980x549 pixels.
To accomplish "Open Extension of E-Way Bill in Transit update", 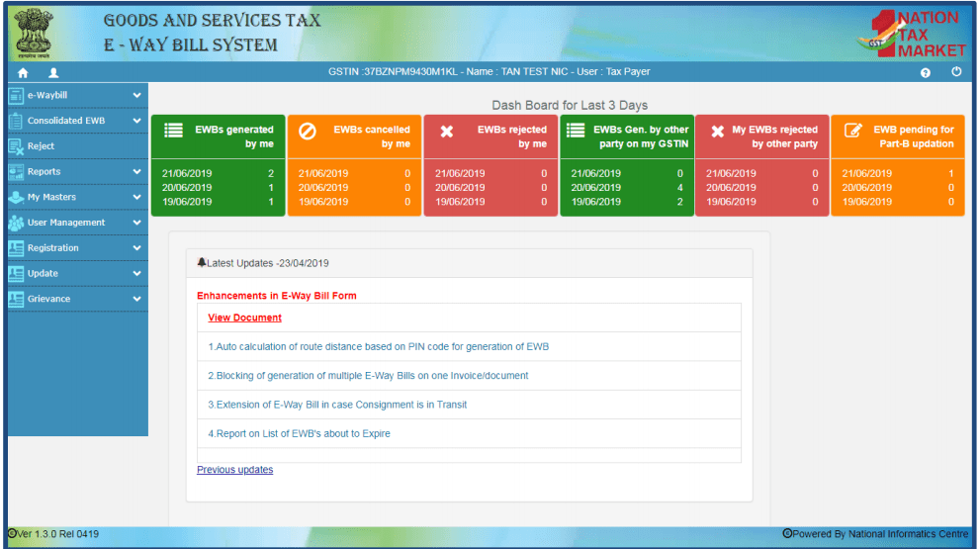I will coord(337,405).
